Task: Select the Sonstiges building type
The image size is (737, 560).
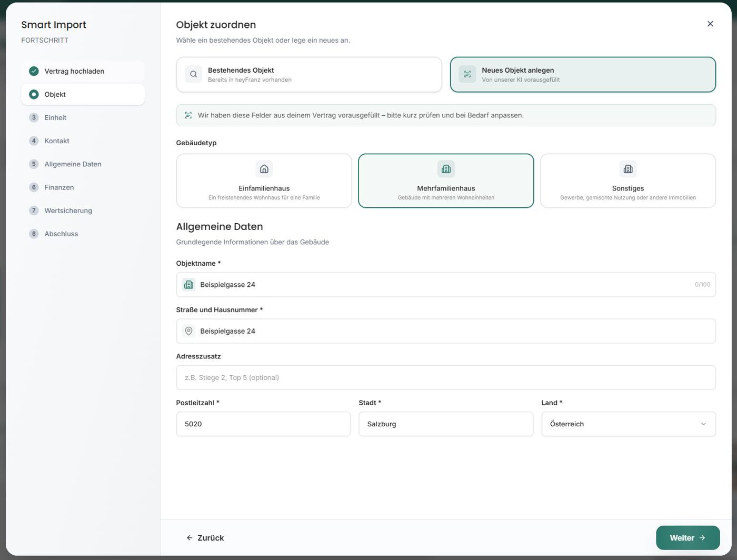Action: [628, 181]
